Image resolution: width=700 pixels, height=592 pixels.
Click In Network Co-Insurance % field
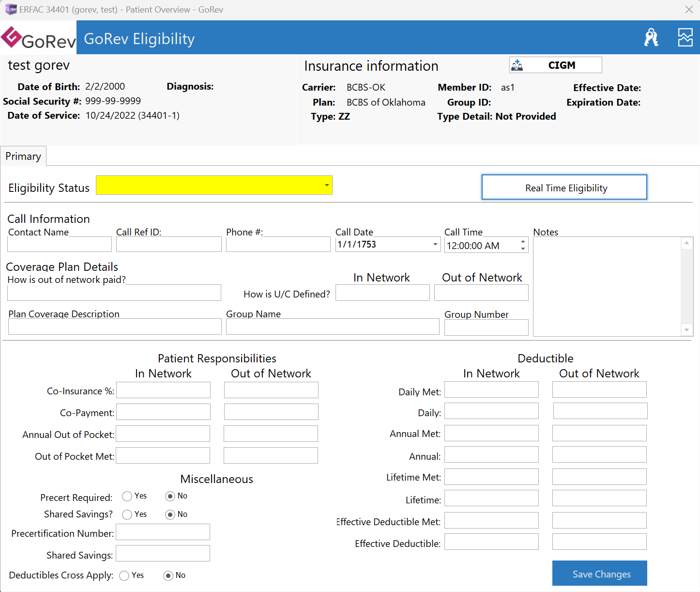pos(164,390)
